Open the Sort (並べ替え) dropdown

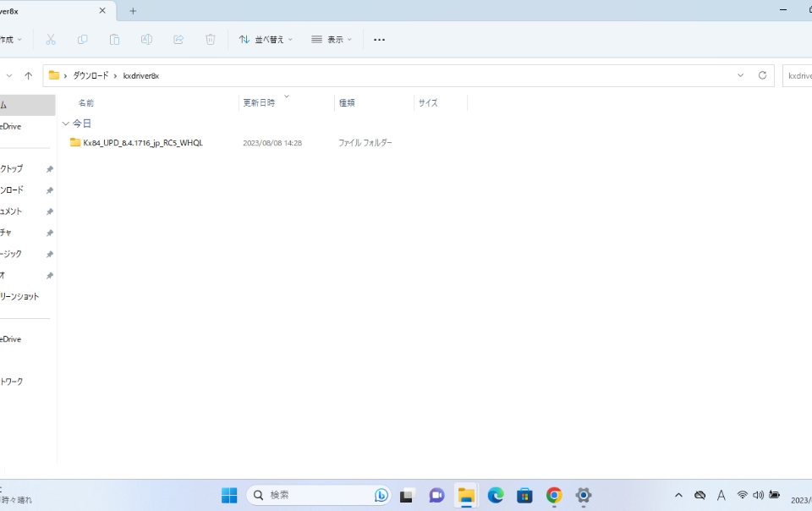[266, 40]
